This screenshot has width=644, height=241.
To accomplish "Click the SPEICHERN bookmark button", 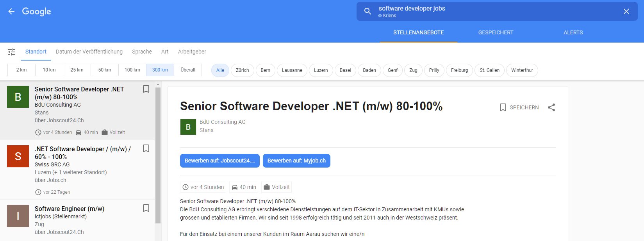I will (519, 107).
